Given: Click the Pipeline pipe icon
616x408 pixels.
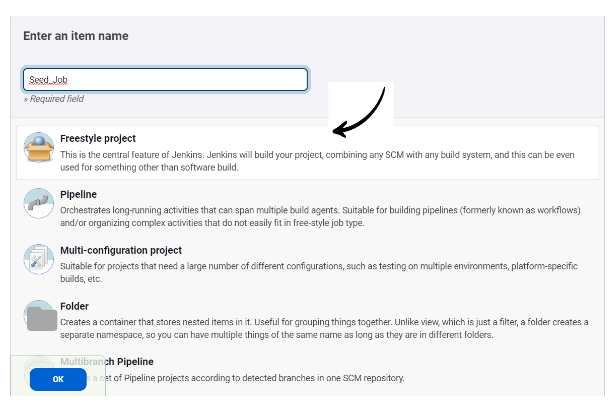Looking at the screenshot, I should pyautogui.click(x=39, y=203).
